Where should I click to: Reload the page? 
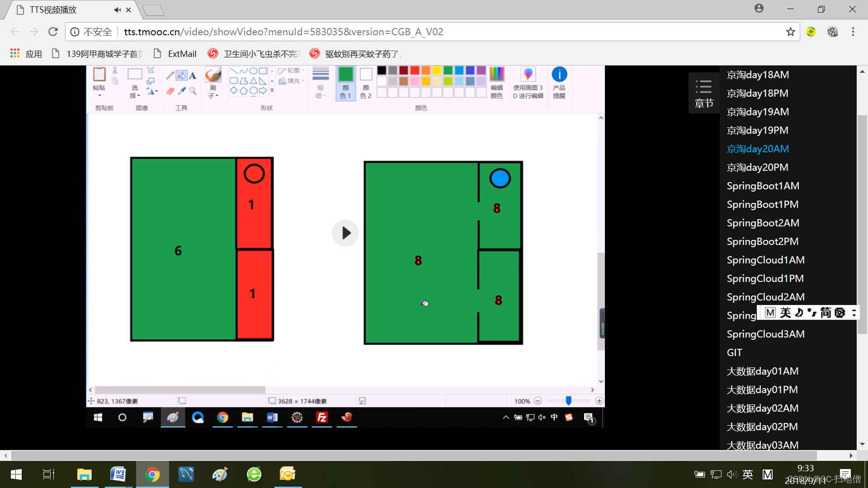(53, 32)
